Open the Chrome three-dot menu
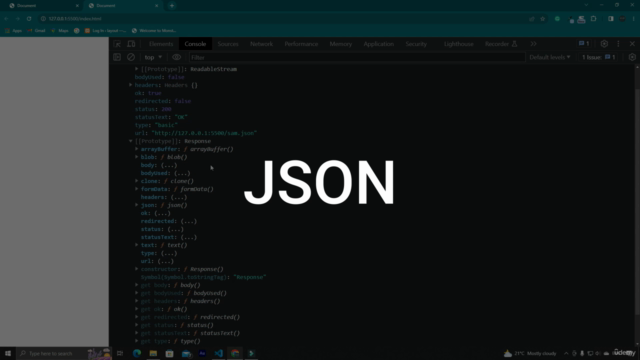The width and height of the screenshot is (640, 360). [633, 19]
